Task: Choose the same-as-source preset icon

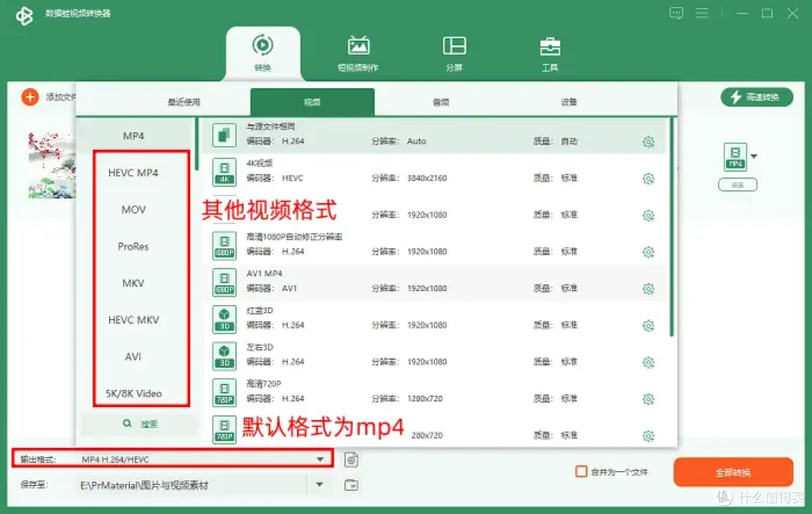Action: pos(224,135)
